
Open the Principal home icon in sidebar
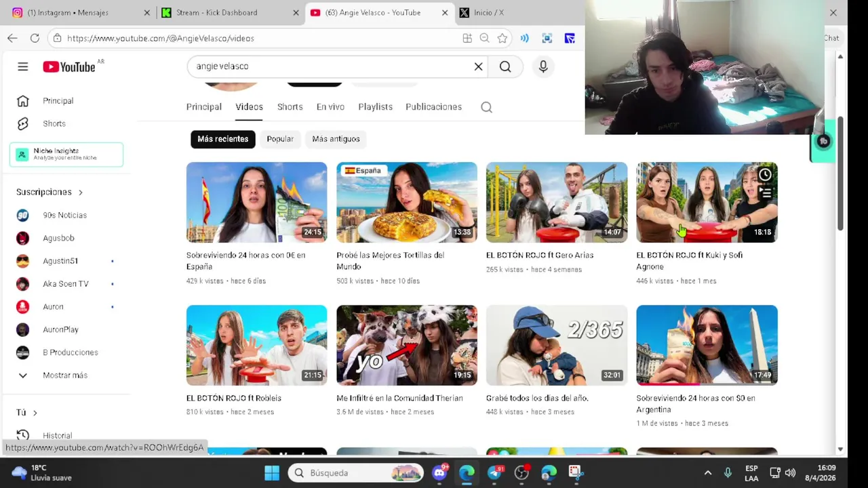[x=22, y=101]
